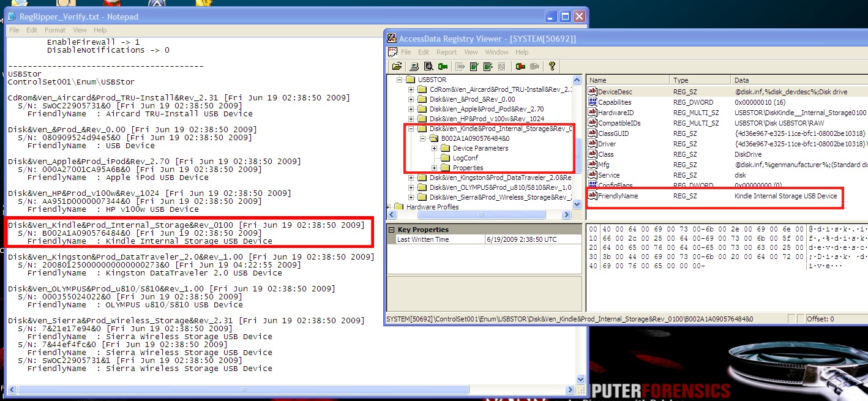The width and height of the screenshot is (868, 401).
Task: Click the string icon beside FriendlyName
Action: click(593, 196)
